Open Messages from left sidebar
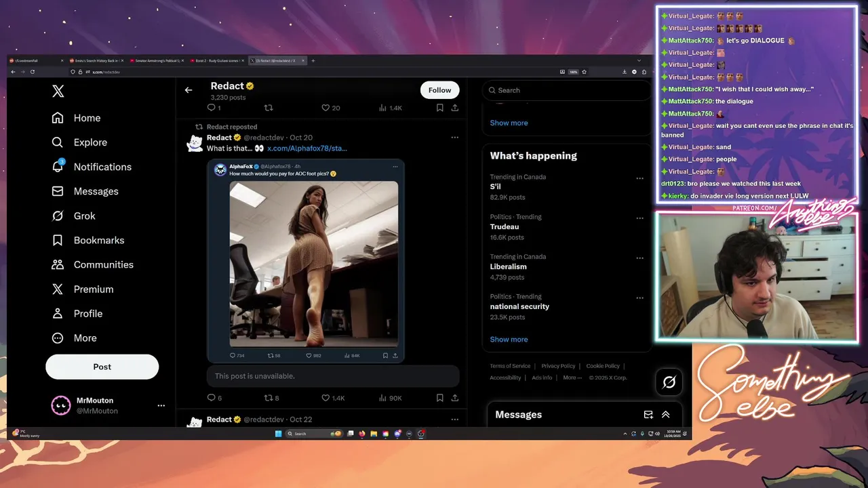Image resolution: width=868 pixels, height=488 pixels. coord(85,191)
